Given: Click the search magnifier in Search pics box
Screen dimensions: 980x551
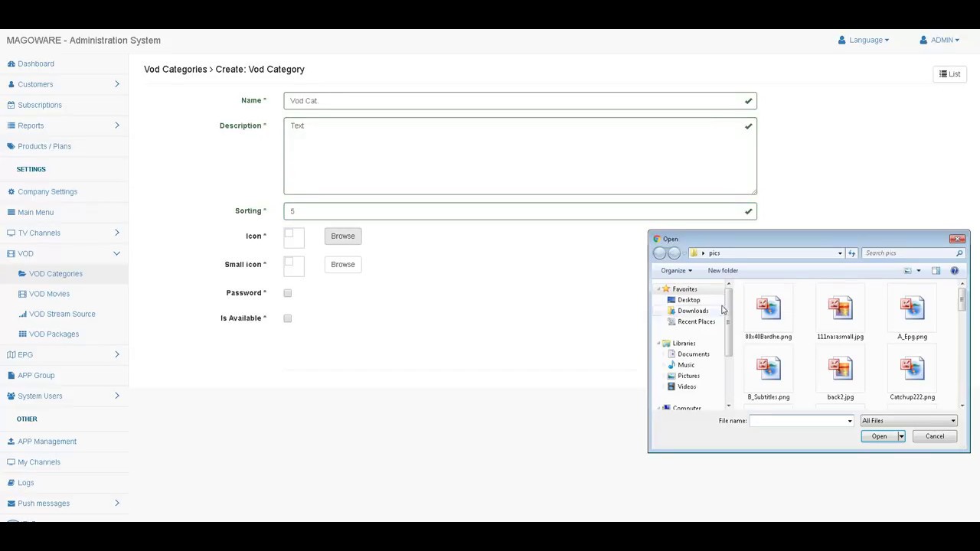Looking at the screenshot, I should pyautogui.click(x=959, y=253).
